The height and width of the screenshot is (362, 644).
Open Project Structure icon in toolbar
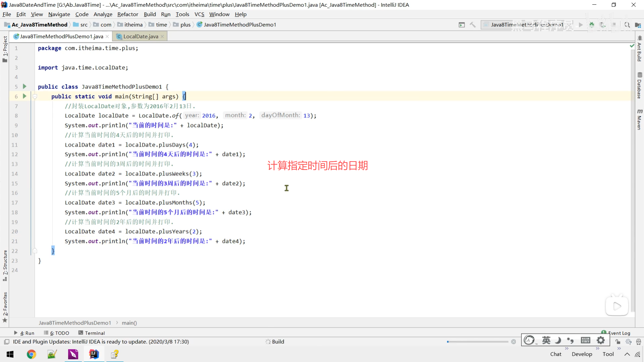[638, 25]
